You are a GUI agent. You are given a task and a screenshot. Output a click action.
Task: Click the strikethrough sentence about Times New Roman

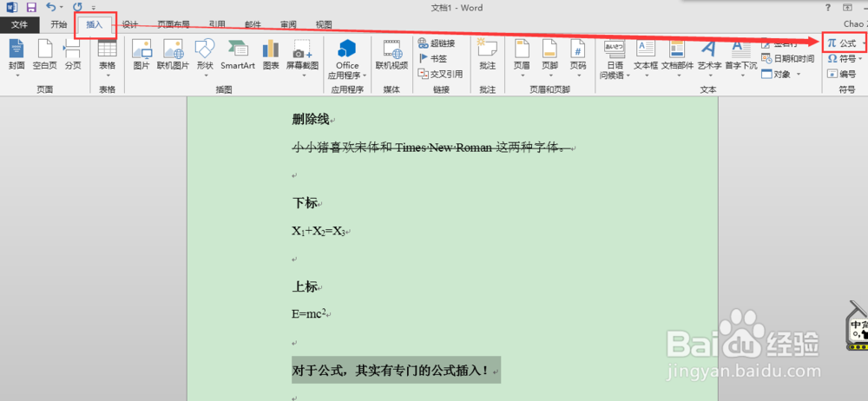(x=430, y=148)
